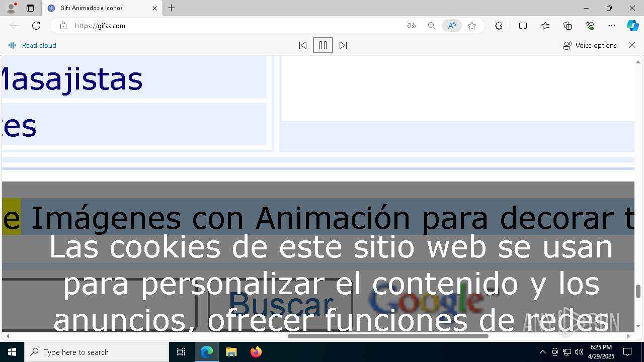644x362 pixels.
Task: Click the zoom magnifier icon
Action: pyautogui.click(x=431, y=26)
